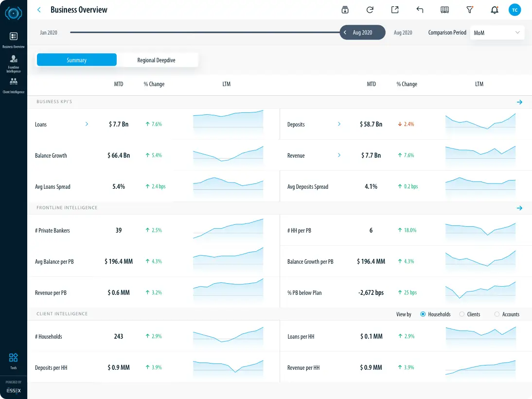Open Frontline Intelligence in sidebar
This screenshot has height=399, width=532.
tap(14, 64)
